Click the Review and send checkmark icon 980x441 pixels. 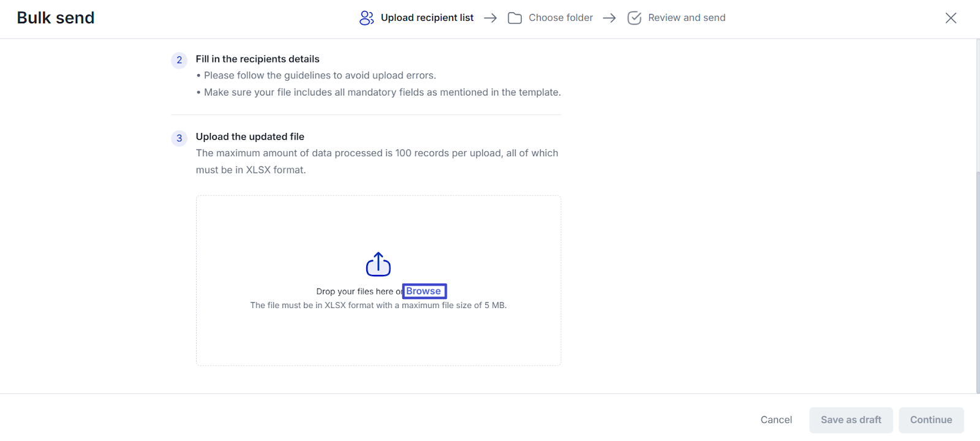(635, 18)
